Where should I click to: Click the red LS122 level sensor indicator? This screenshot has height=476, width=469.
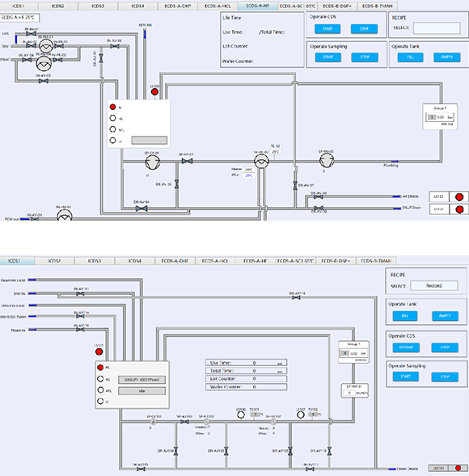(459, 197)
